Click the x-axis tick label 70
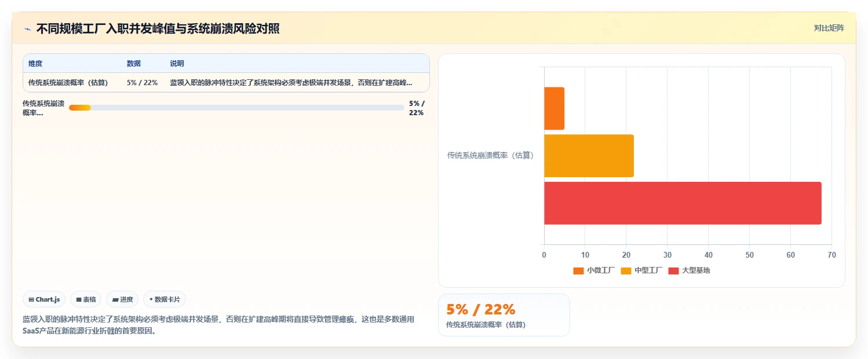Viewport: 868px width, 359px height. [x=832, y=255]
